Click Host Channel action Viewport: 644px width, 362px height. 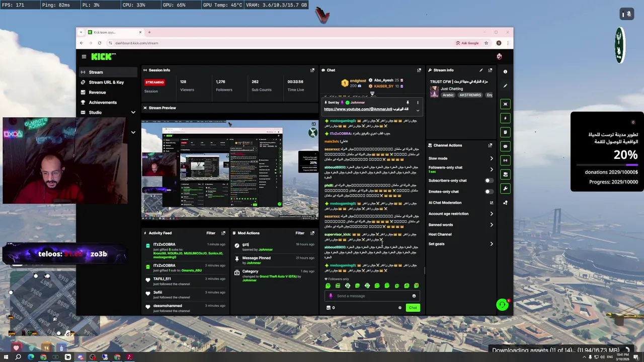click(x=440, y=234)
